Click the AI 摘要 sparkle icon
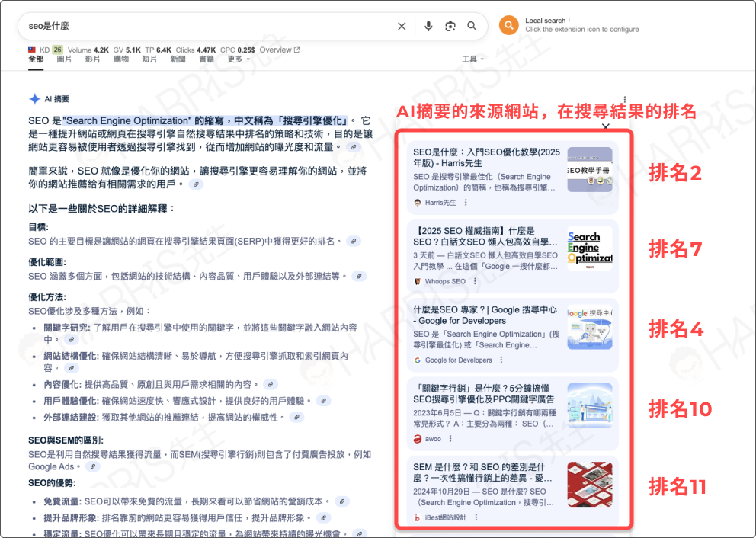This screenshot has width=756, height=538. [x=35, y=99]
